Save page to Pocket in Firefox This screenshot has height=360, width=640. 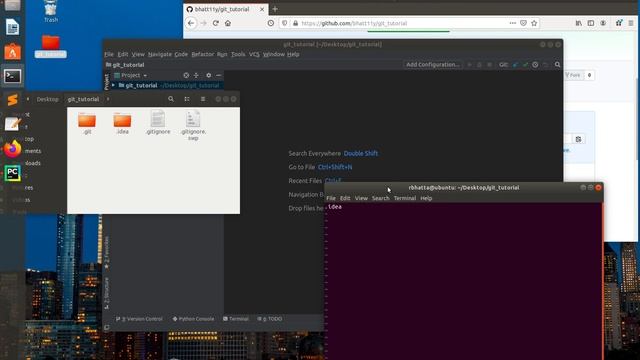(523, 23)
